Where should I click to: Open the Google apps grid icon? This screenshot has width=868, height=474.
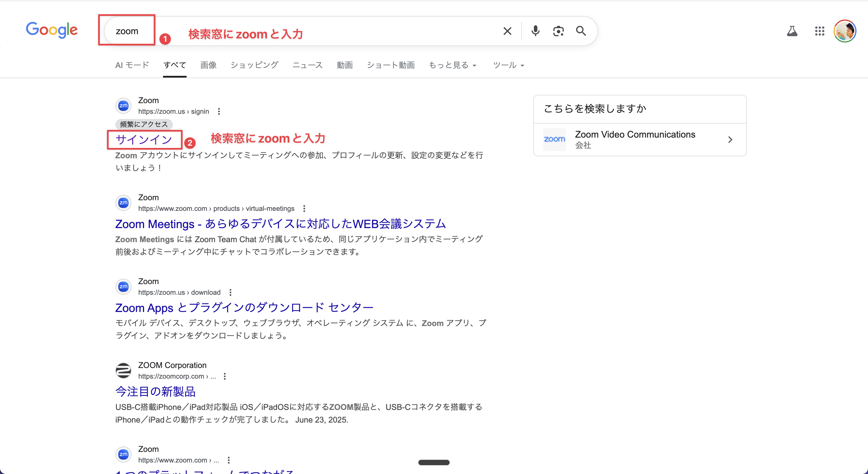click(819, 31)
